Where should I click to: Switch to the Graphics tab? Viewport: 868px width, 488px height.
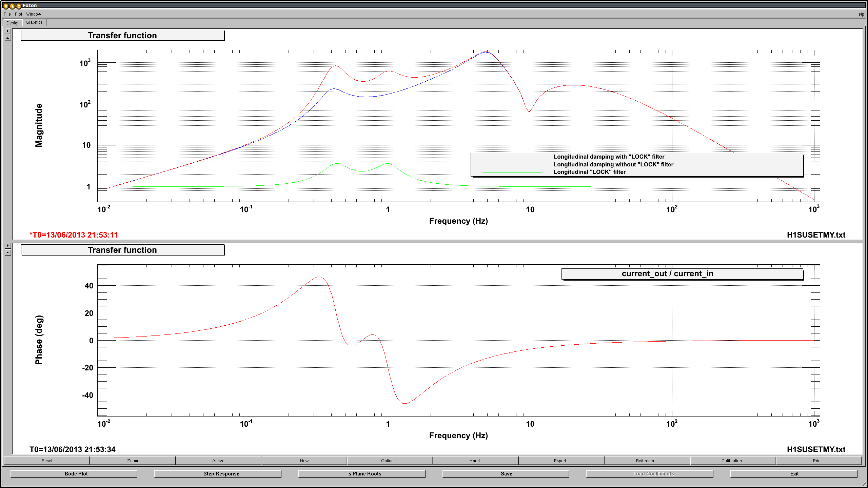point(34,22)
